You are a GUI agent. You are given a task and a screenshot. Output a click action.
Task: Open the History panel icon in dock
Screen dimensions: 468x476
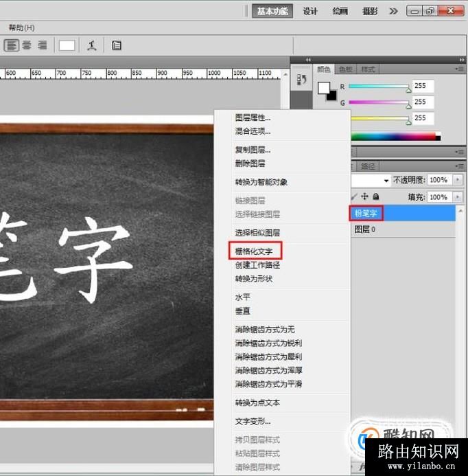click(x=301, y=80)
